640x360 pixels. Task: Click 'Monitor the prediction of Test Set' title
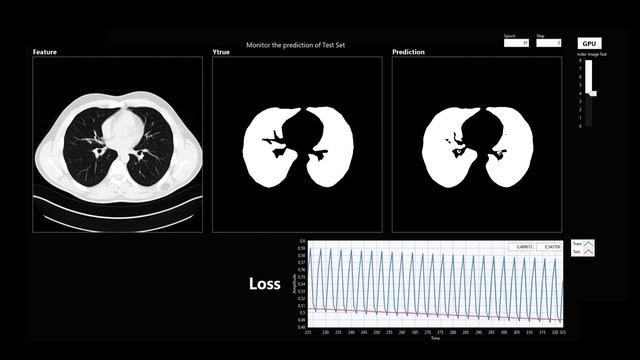[x=296, y=45]
